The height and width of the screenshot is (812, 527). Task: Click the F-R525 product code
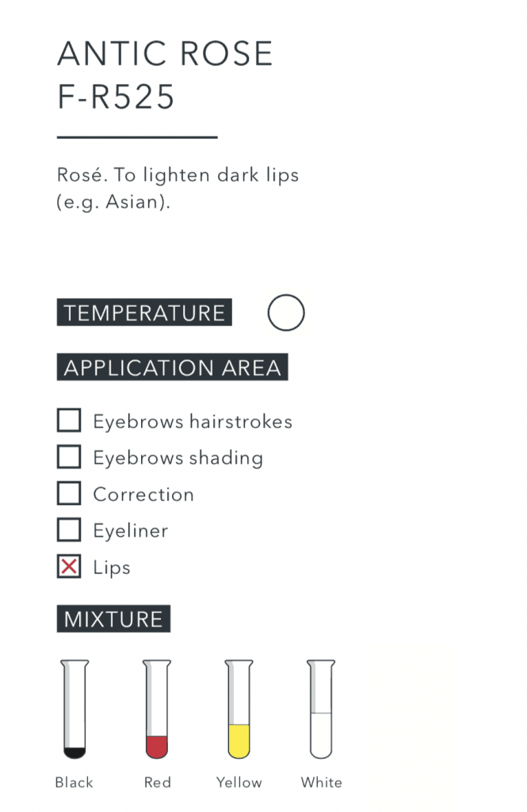(x=116, y=98)
